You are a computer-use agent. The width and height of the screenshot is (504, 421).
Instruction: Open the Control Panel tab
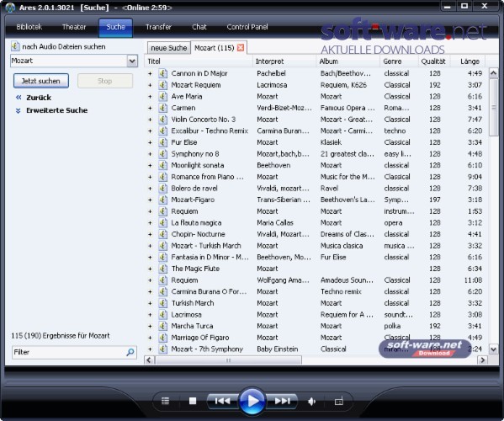247,27
